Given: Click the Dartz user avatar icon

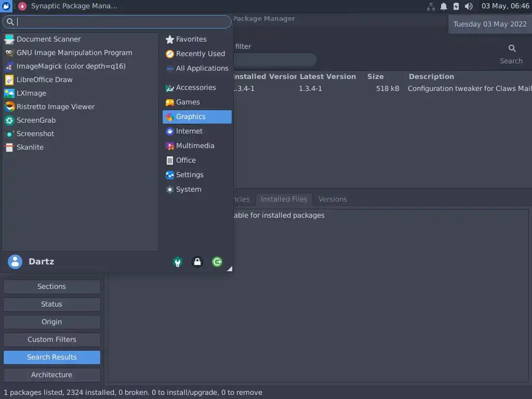Looking at the screenshot, I should [15, 262].
